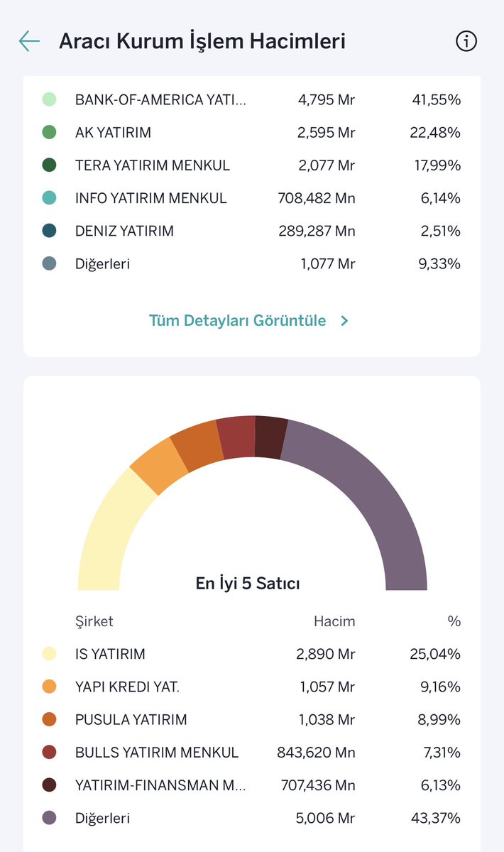Select AK YATIRIM row name
Screen dimensions: 504x852
point(113,133)
